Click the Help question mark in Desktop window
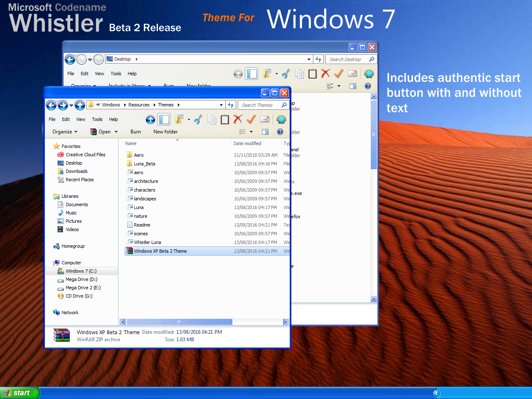This screenshot has height=399, width=532. [368, 86]
